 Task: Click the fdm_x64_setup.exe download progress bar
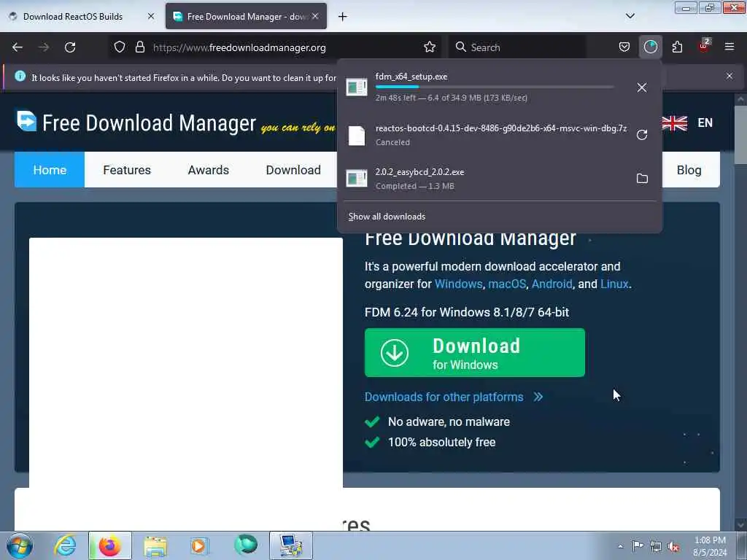[x=495, y=87]
